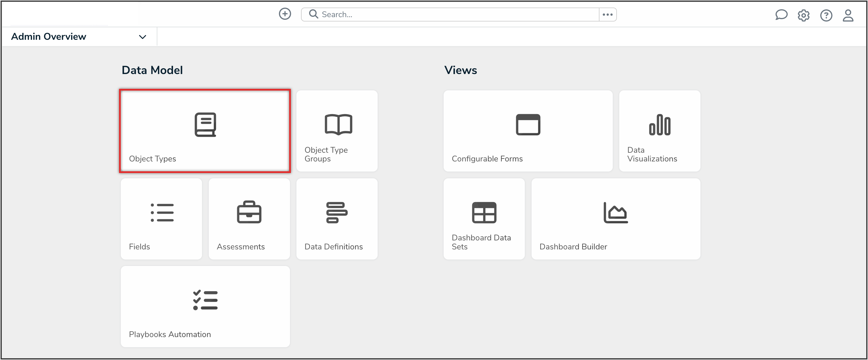The width and height of the screenshot is (868, 360).
Task: Open the Dashboard Builder
Action: click(x=615, y=219)
